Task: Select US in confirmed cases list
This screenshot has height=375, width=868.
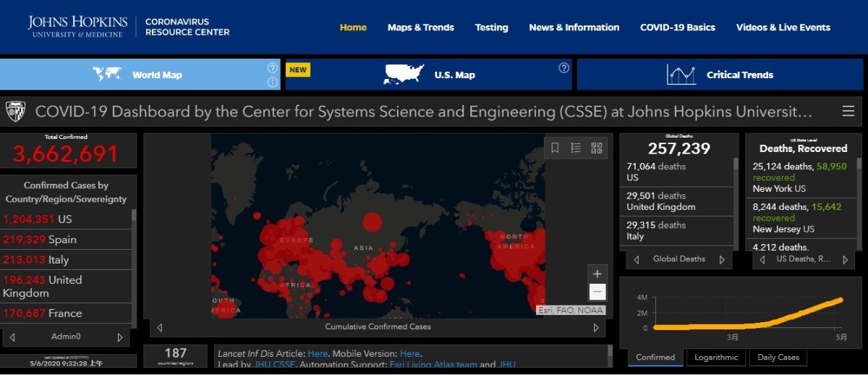Action: click(65, 219)
